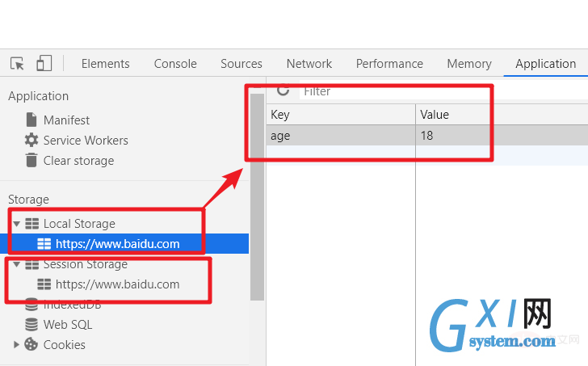588x366 pixels.
Task: Toggle the device toolbar icon
Action: [x=44, y=63]
